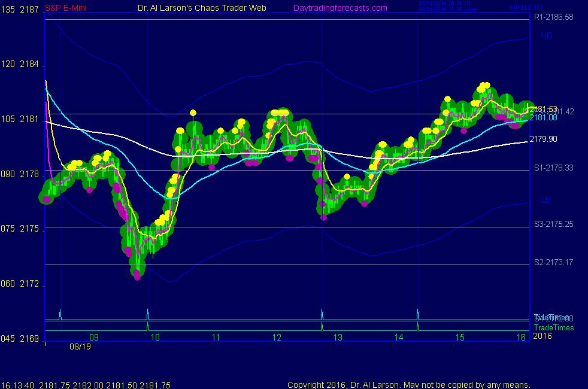The image size is (588, 389).
Task: Click the '105 2181' price axis label
Action: 20,119
